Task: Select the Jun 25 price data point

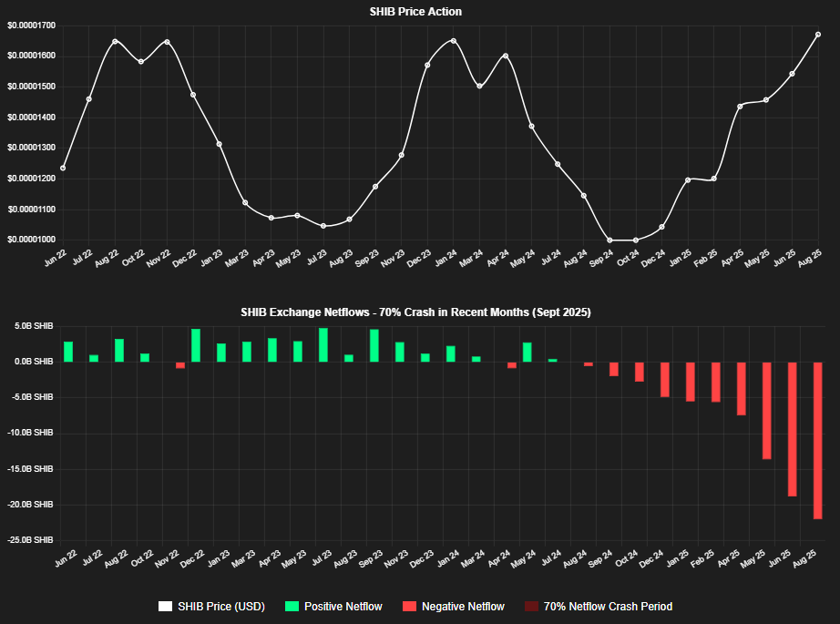Action: [x=792, y=74]
